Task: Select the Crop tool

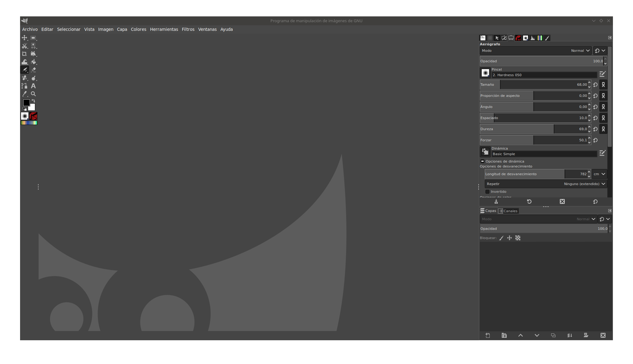Action: [24, 54]
